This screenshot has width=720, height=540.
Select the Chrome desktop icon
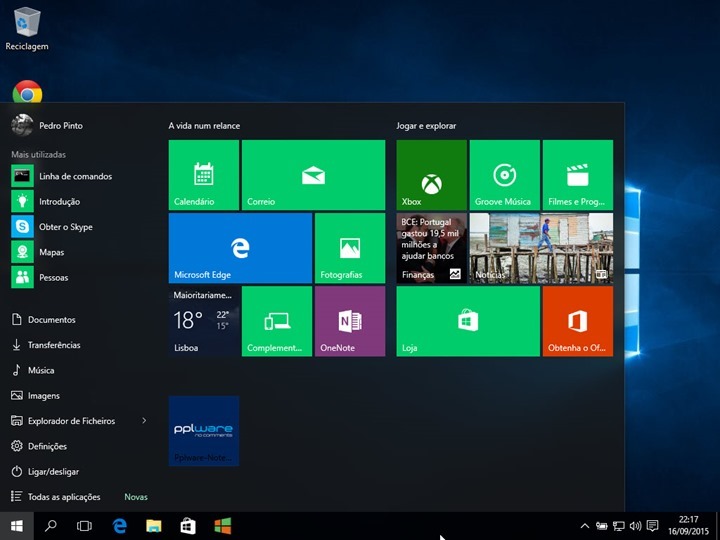coord(27,91)
